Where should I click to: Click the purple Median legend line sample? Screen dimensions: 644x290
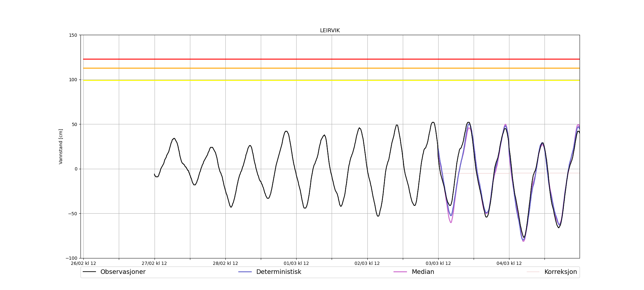point(400,272)
